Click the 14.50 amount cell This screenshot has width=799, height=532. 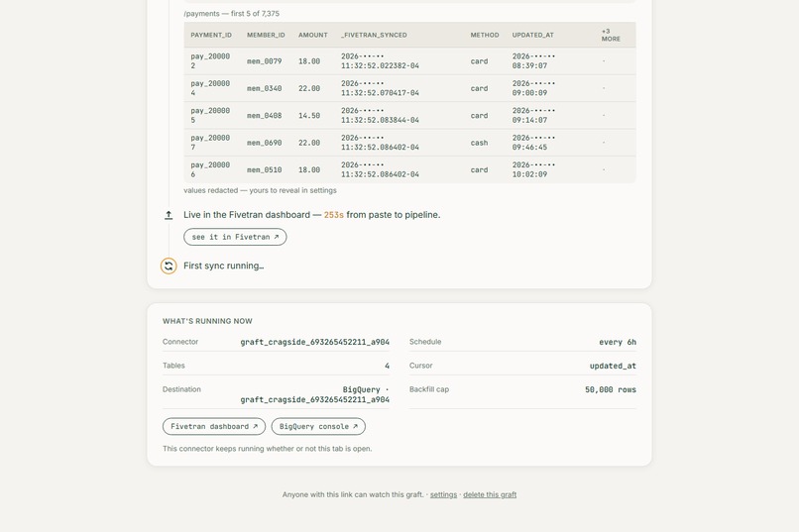pyautogui.click(x=309, y=116)
